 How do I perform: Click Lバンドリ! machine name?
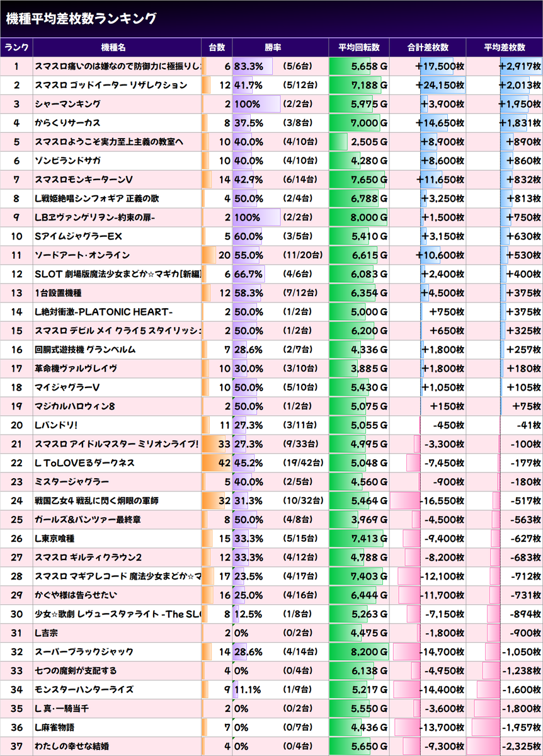(58, 425)
